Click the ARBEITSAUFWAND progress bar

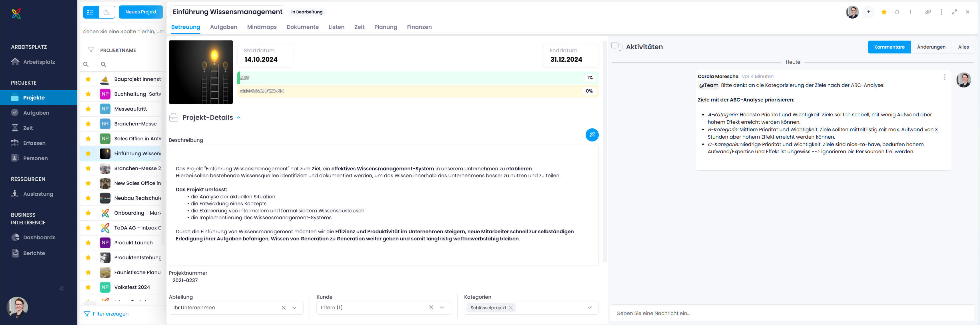tap(418, 91)
